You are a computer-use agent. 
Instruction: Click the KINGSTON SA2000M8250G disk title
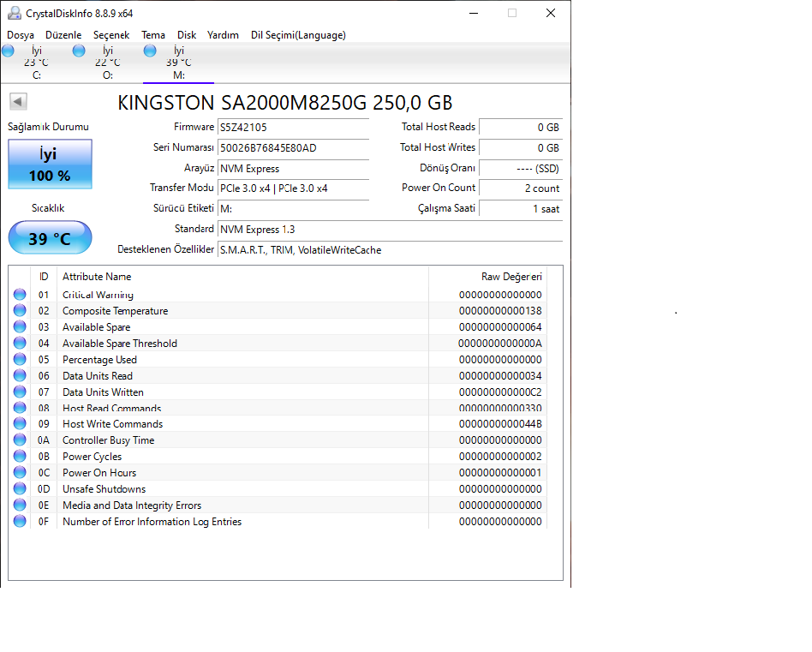click(x=285, y=103)
